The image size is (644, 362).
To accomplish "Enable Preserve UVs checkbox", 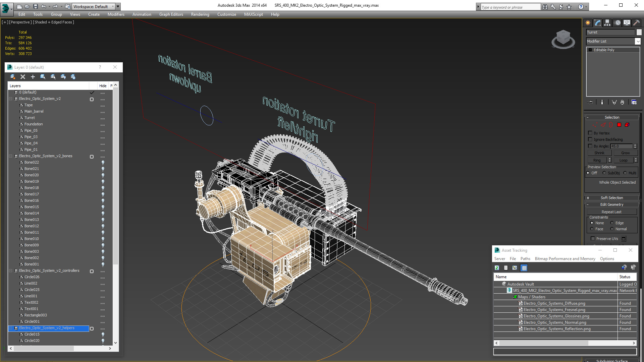I will 593,239.
